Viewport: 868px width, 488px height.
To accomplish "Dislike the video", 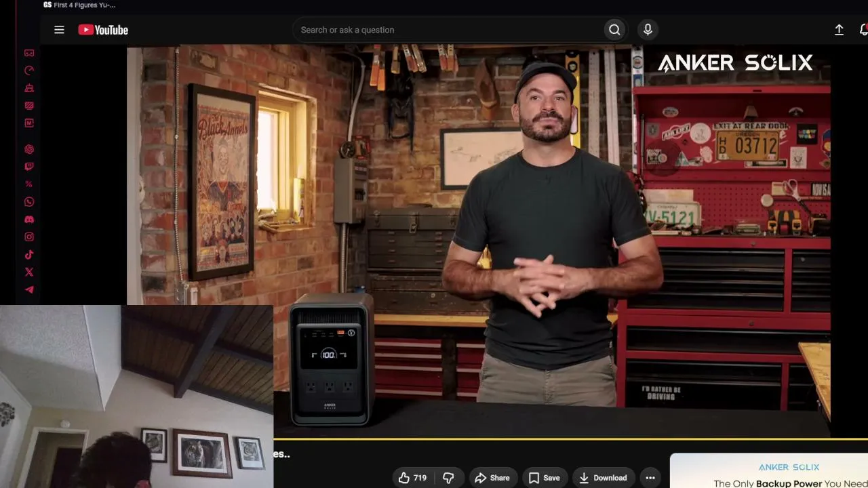I will click(448, 478).
